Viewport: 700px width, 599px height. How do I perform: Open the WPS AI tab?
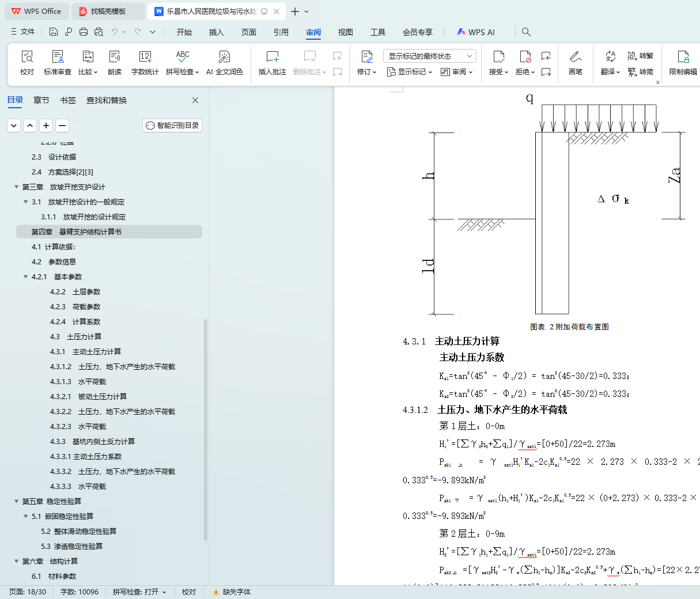pos(476,32)
